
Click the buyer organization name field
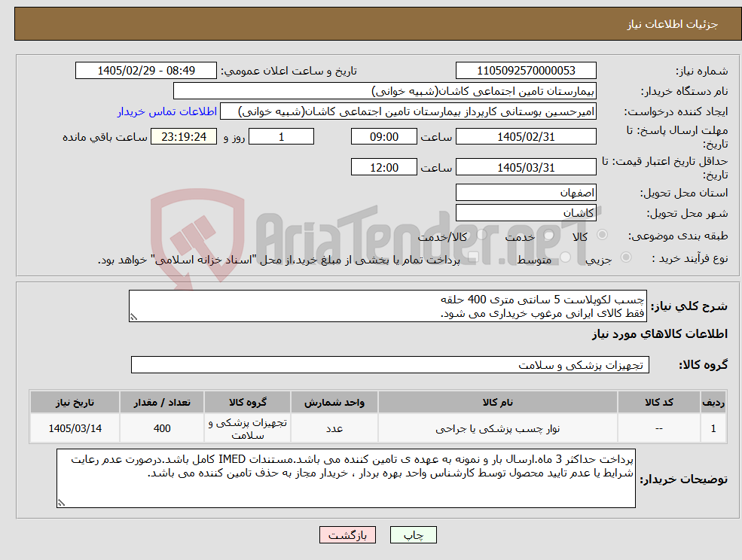(385, 91)
